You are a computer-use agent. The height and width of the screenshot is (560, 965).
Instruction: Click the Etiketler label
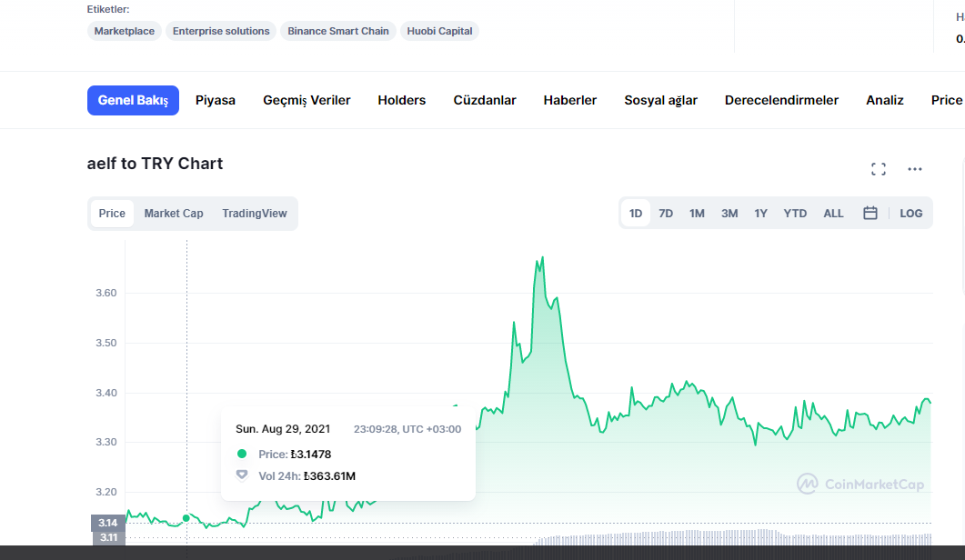(x=108, y=9)
